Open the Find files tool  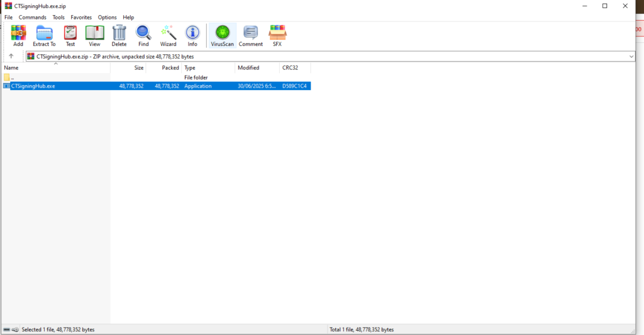point(143,36)
